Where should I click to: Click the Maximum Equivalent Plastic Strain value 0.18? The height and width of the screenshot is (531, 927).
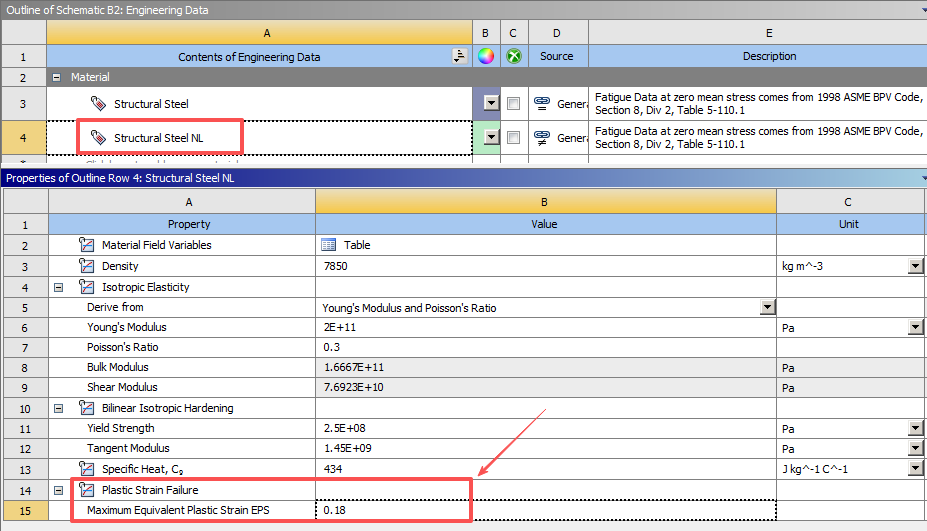click(x=335, y=510)
